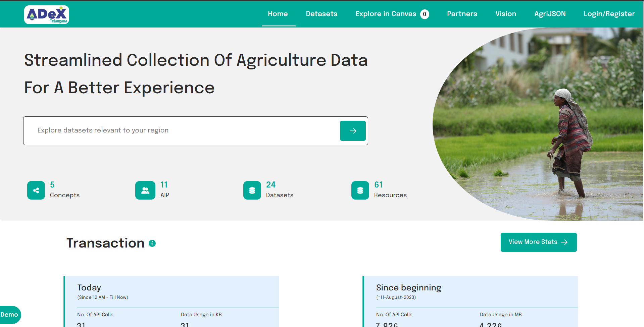Open the Home menu item
Image resolution: width=644 pixels, height=327 pixels.
coord(278,14)
